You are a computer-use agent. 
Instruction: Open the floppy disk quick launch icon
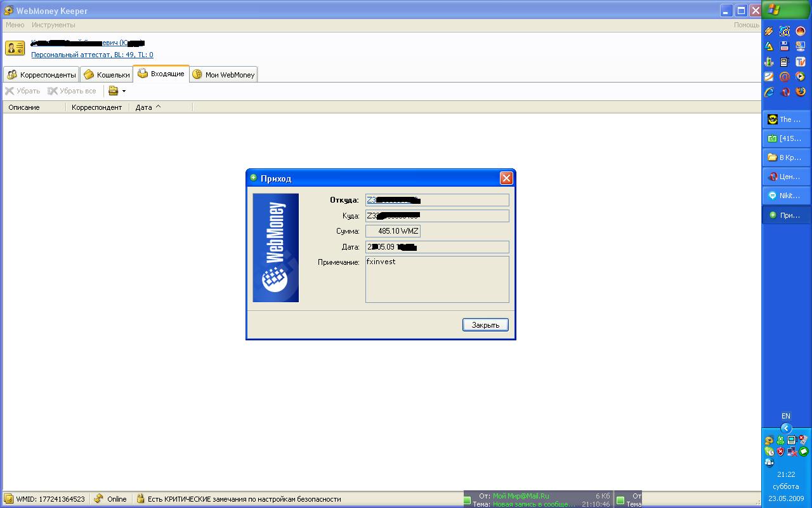pyautogui.click(x=785, y=46)
